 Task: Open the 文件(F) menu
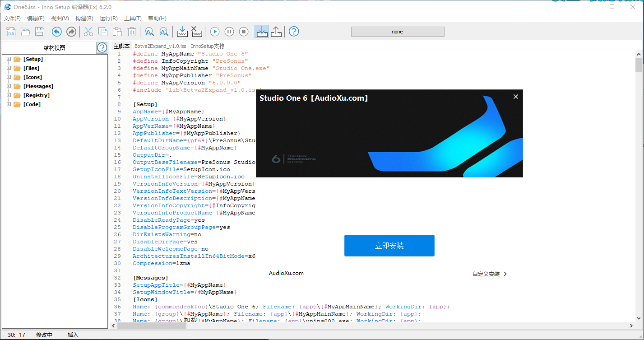tap(12, 19)
